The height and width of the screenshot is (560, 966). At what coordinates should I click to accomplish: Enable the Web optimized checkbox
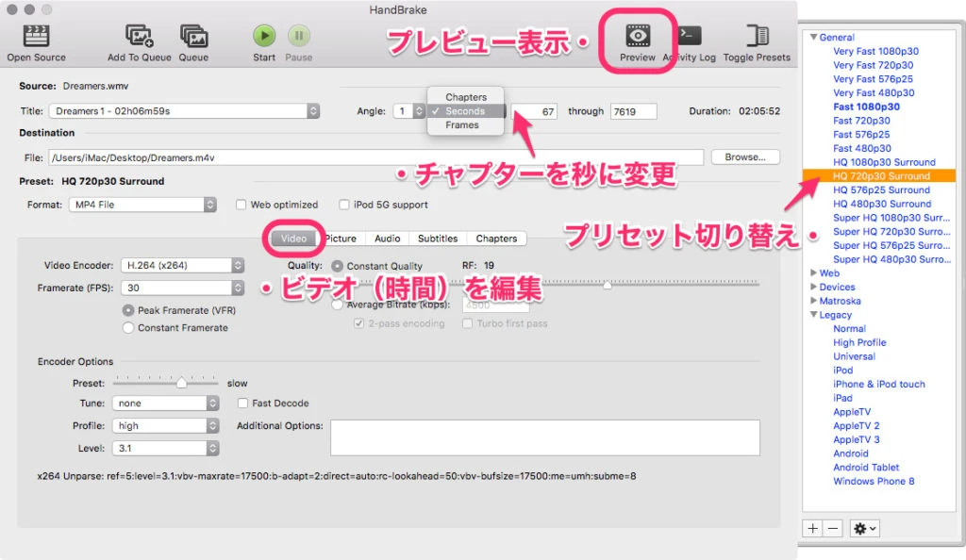pos(241,205)
